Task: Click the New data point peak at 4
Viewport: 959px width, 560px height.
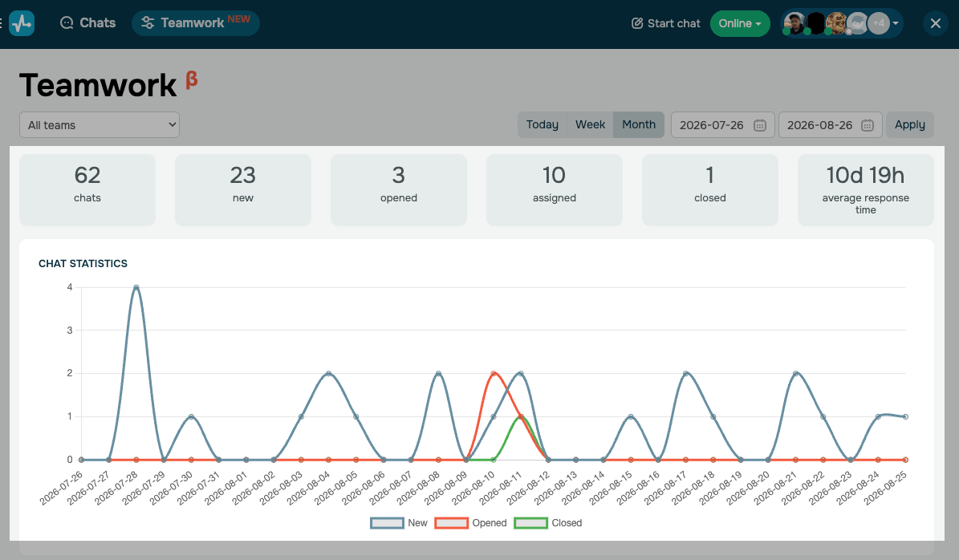Action: pyautogui.click(x=136, y=287)
